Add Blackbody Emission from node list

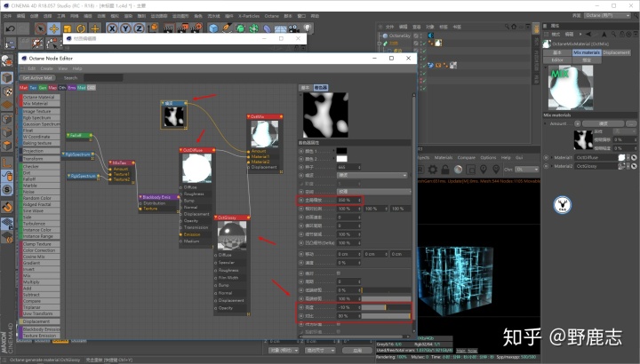[x=40, y=329]
